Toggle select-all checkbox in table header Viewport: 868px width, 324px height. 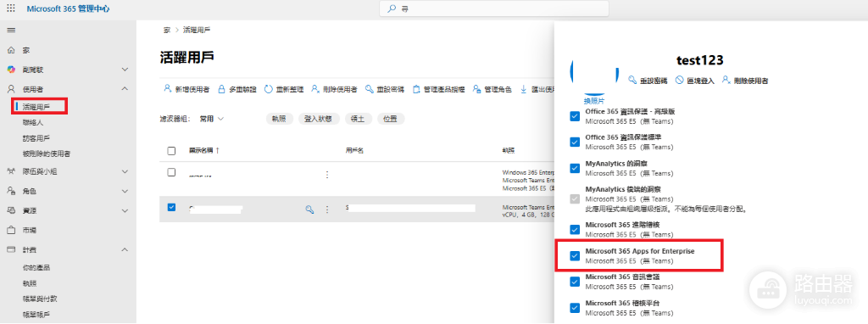coord(171,151)
